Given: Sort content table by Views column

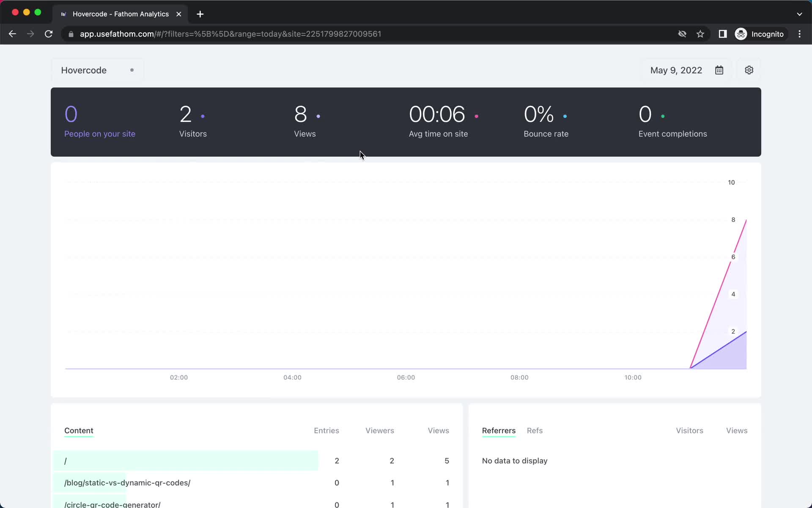Looking at the screenshot, I should [x=438, y=431].
